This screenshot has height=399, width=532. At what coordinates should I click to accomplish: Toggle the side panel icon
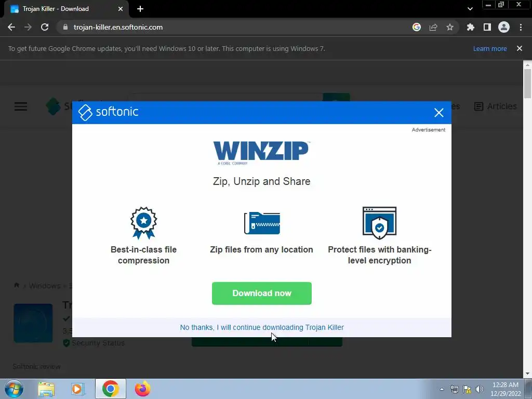point(487,27)
